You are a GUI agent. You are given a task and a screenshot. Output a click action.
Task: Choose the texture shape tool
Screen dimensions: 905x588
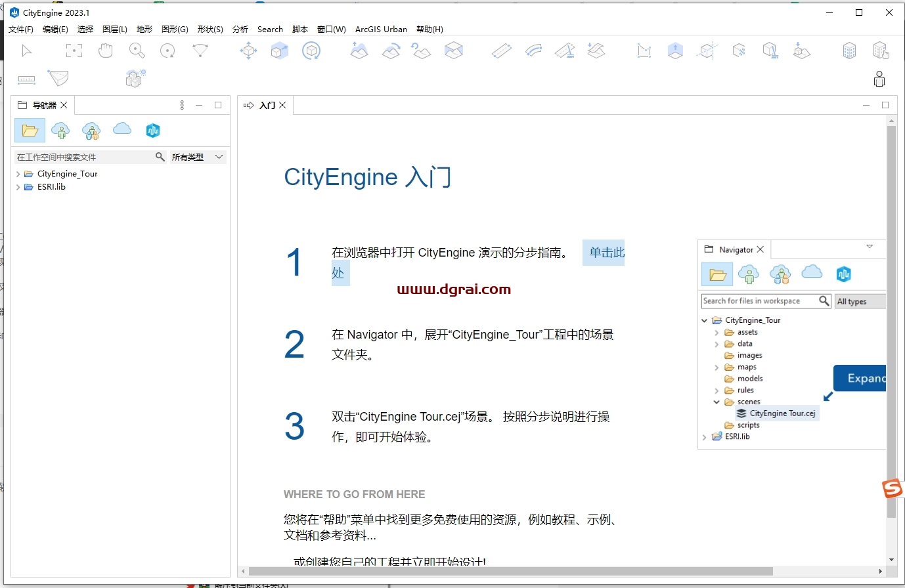tap(739, 51)
